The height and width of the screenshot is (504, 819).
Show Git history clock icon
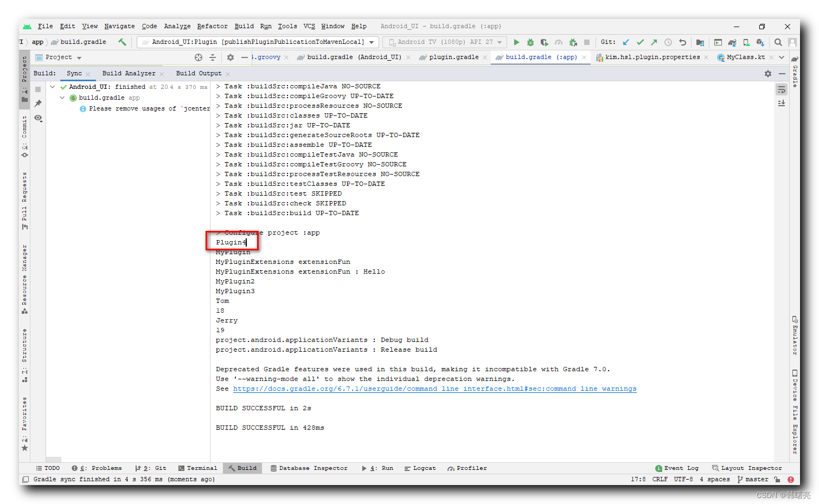668,42
